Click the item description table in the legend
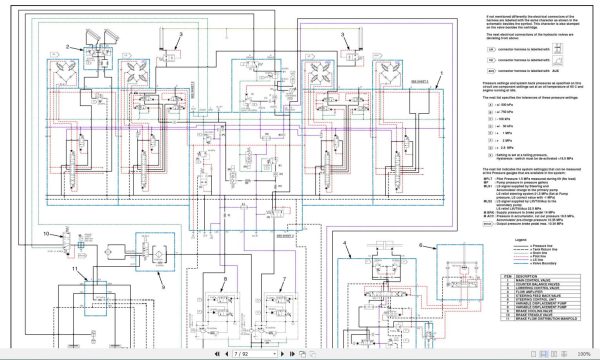 click(x=540, y=297)
